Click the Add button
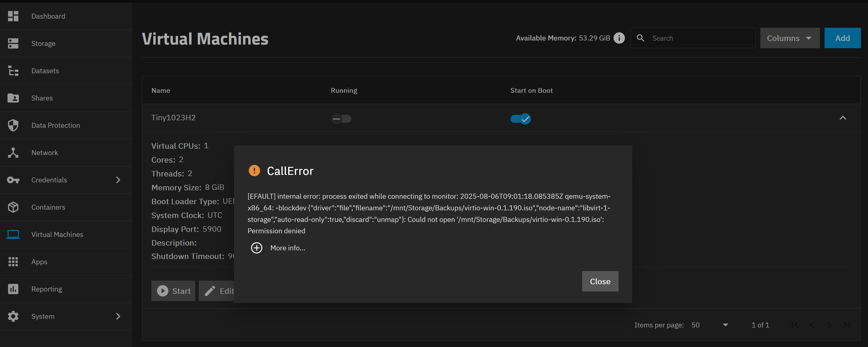Screen dimensions: 868x347 click(x=842, y=38)
